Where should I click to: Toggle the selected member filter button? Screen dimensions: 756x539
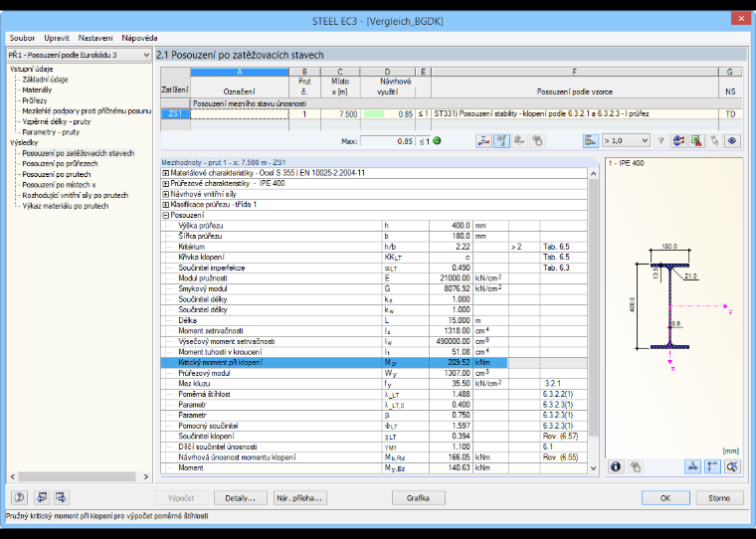661,141
